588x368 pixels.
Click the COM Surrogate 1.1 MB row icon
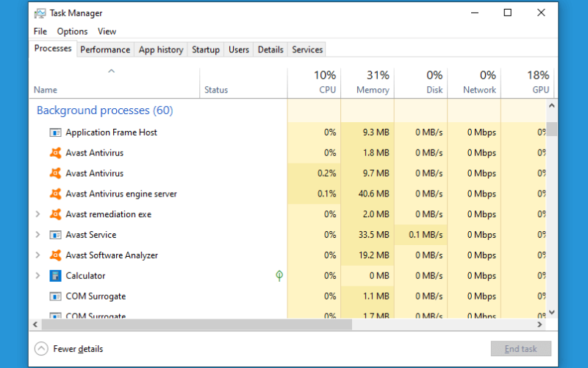point(55,297)
